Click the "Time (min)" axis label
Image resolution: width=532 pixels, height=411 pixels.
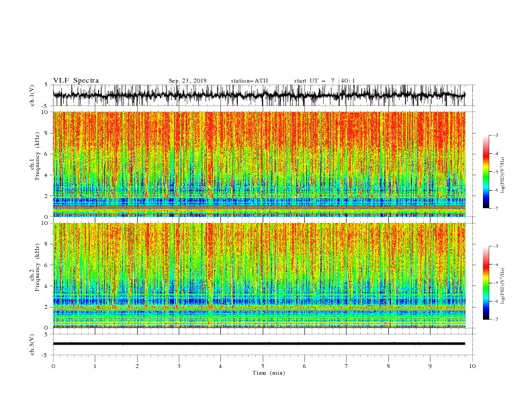tap(269, 373)
